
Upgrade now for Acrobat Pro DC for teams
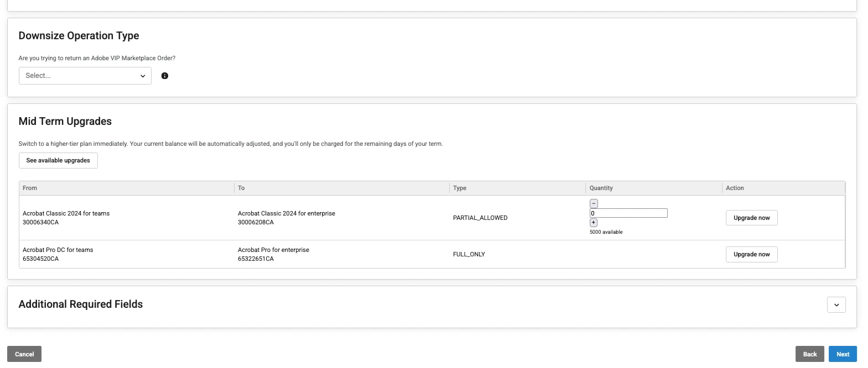click(x=751, y=254)
